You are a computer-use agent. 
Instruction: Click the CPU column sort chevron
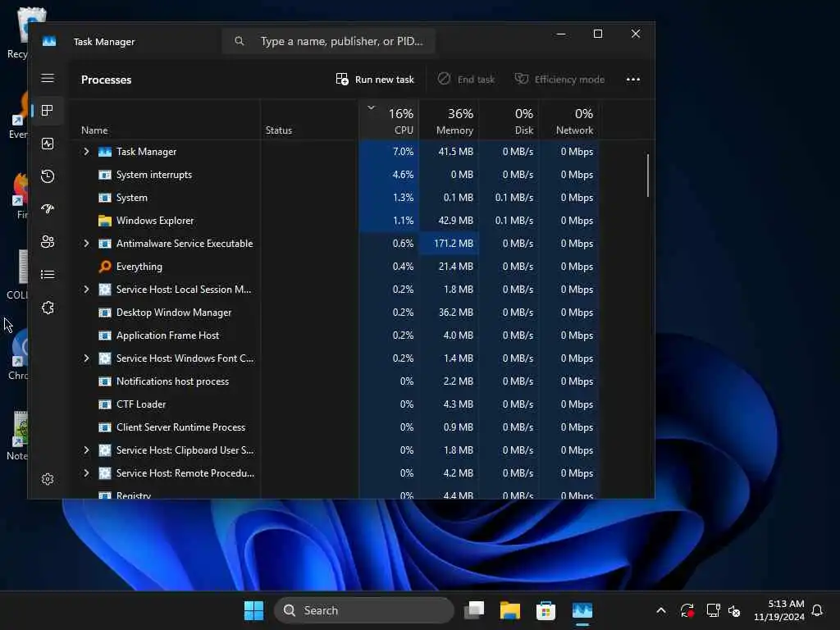pyautogui.click(x=371, y=107)
